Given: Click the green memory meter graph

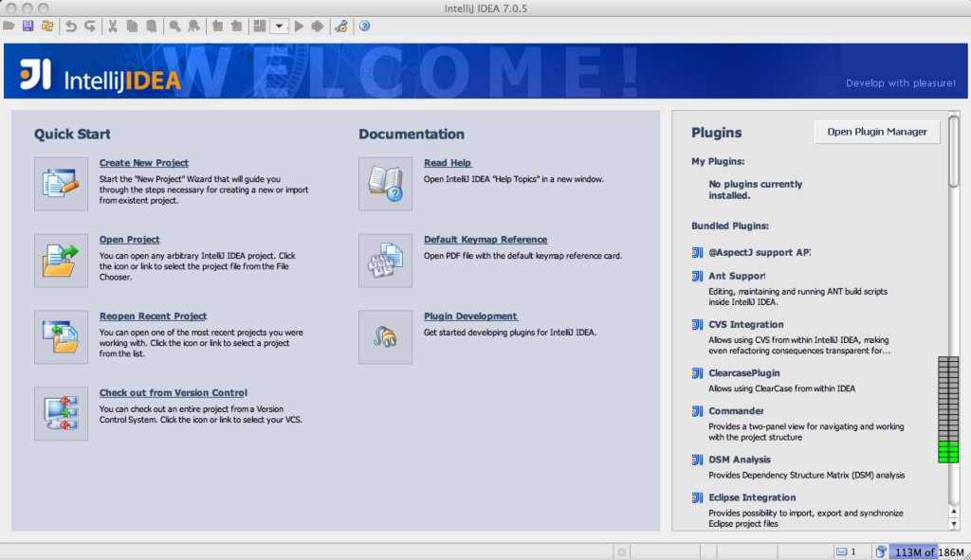Looking at the screenshot, I should [948, 409].
